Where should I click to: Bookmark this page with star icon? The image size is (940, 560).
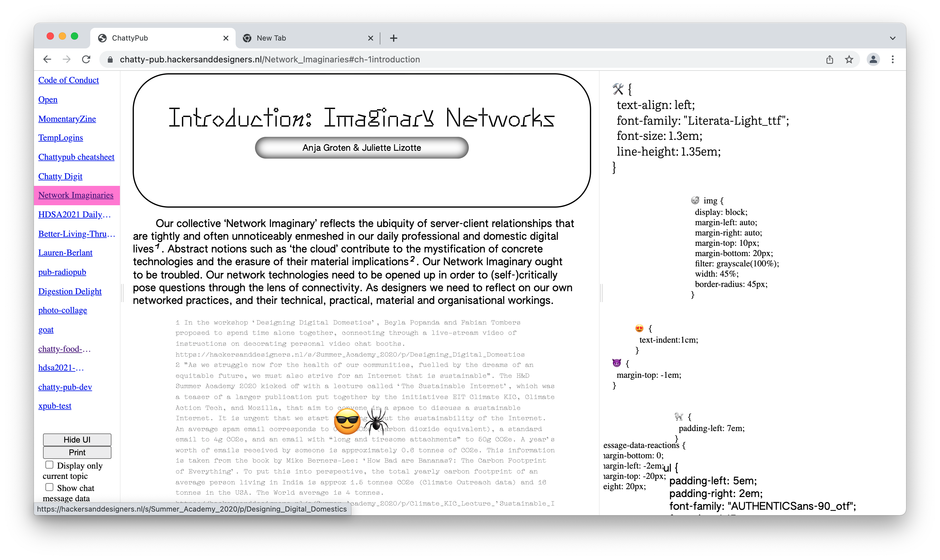coord(849,59)
